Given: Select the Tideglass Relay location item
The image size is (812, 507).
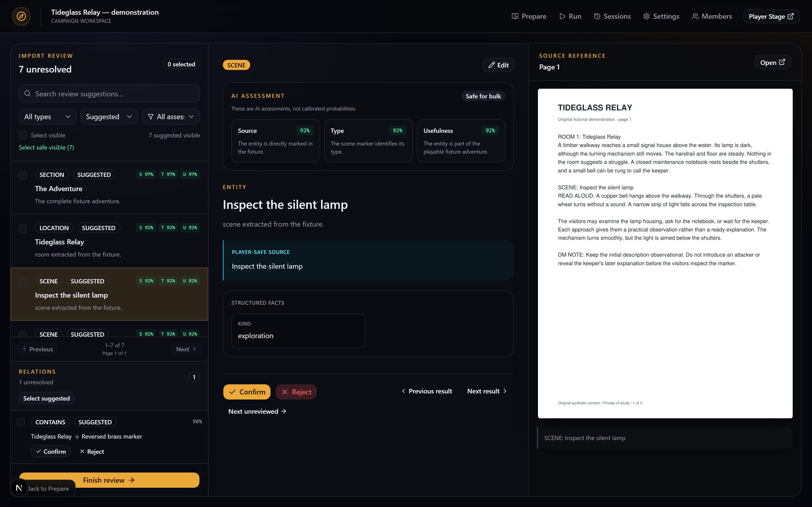Looking at the screenshot, I should 109,241.
